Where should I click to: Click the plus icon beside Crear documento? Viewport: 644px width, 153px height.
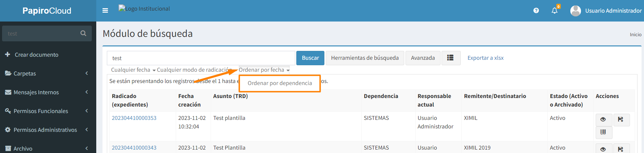pos(8,54)
